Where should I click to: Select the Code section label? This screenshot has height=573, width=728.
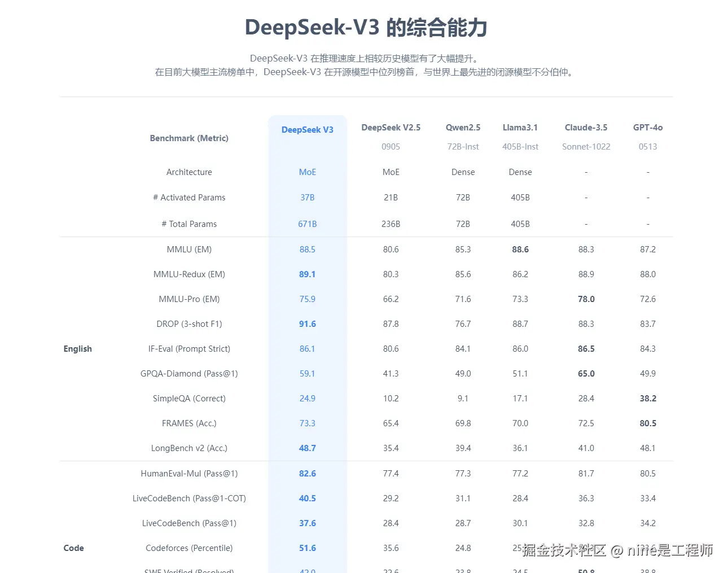point(73,548)
